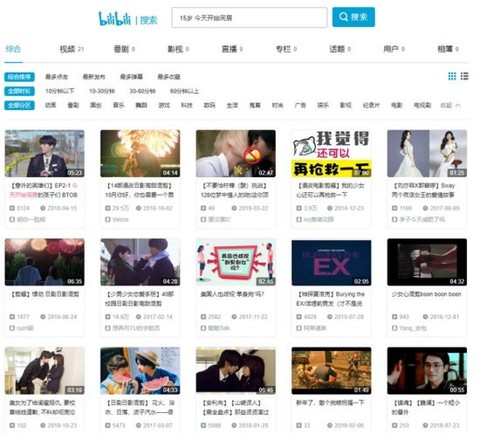The image size is (480, 434).
Task: Open thumbnail with 05:46 duration
Action: [x=236, y=371]
